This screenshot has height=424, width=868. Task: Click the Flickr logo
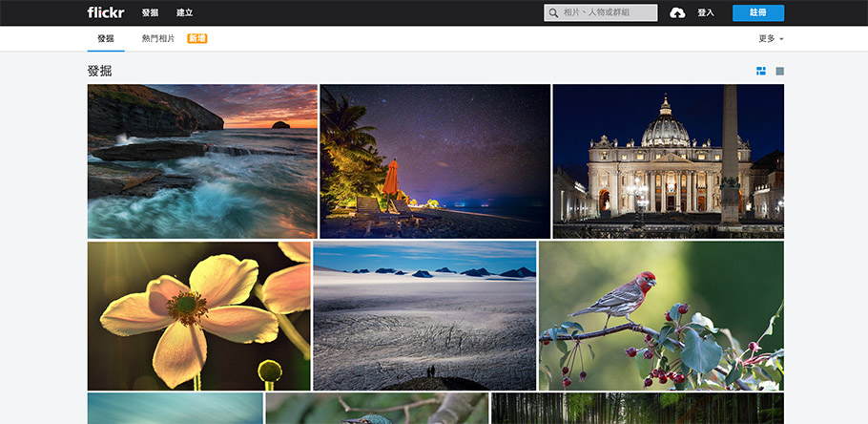click(105, 12)
